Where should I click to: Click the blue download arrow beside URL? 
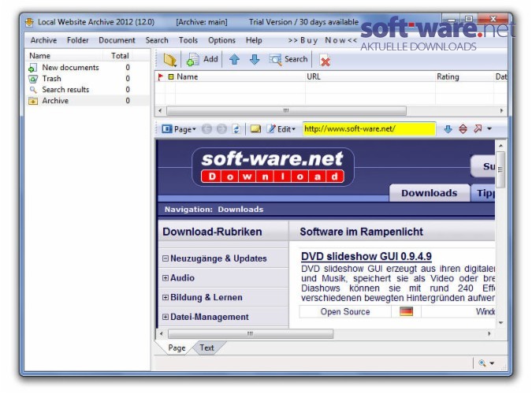(448, 129)
